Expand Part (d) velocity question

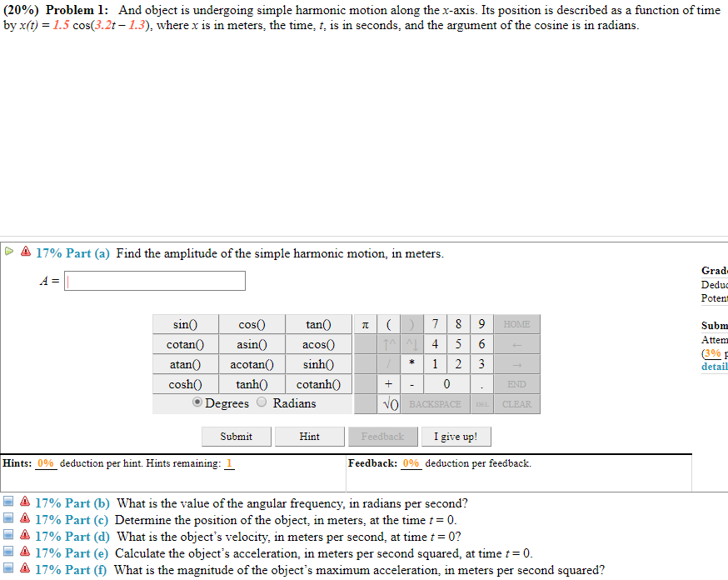pyautogui.click(x=9, y=536)
